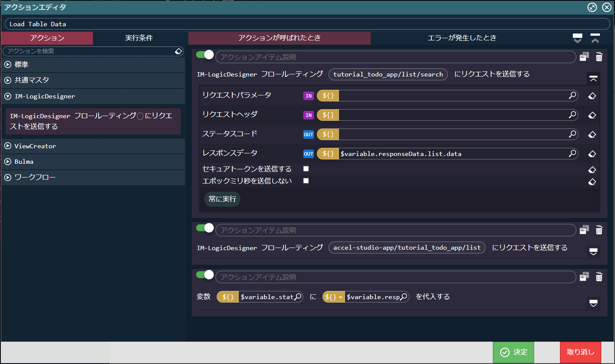The height and width of the screenshot is (364, 615).
Task: Select the エラーが発生したとき tab
Action: (x=462, y=38)
